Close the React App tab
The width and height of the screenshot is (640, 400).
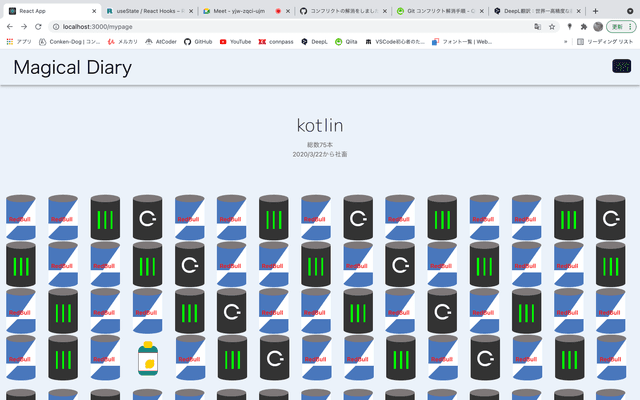94,11
